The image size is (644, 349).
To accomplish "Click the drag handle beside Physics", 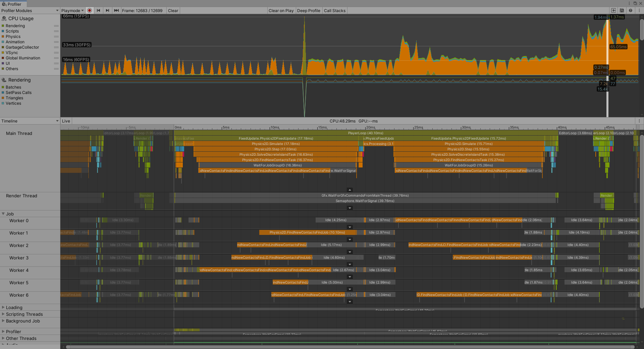I will (56, 37).
